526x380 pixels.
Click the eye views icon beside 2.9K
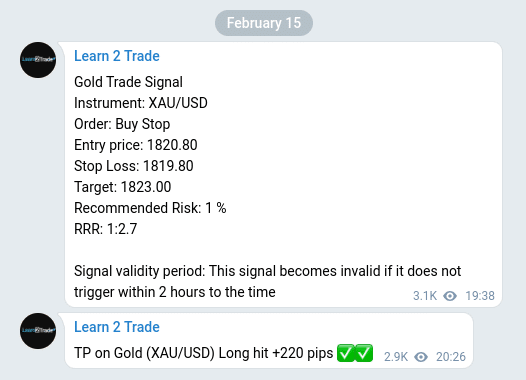click(421, 357)
